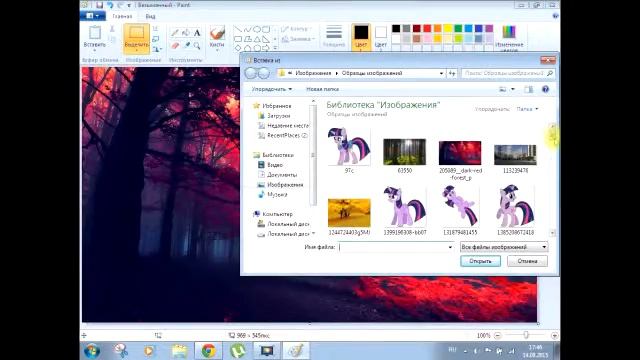Open Windows Explorer folder on taskbar
Screen dimensions: 640x360
point(179,351)
